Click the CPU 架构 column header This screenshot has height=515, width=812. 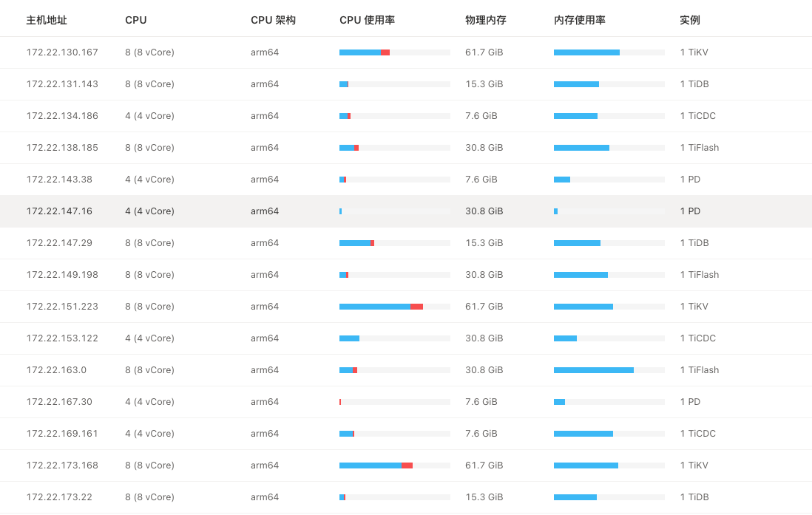pyautogui.click(x=273, y=20)
